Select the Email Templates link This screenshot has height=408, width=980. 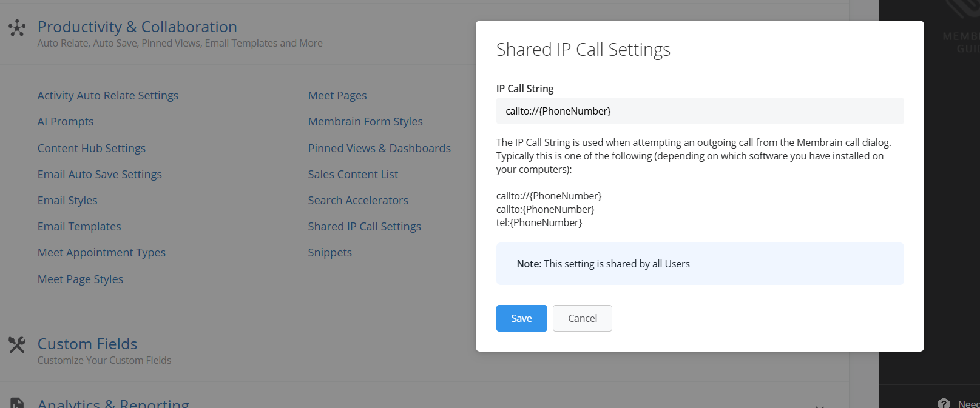coord(79,227)
